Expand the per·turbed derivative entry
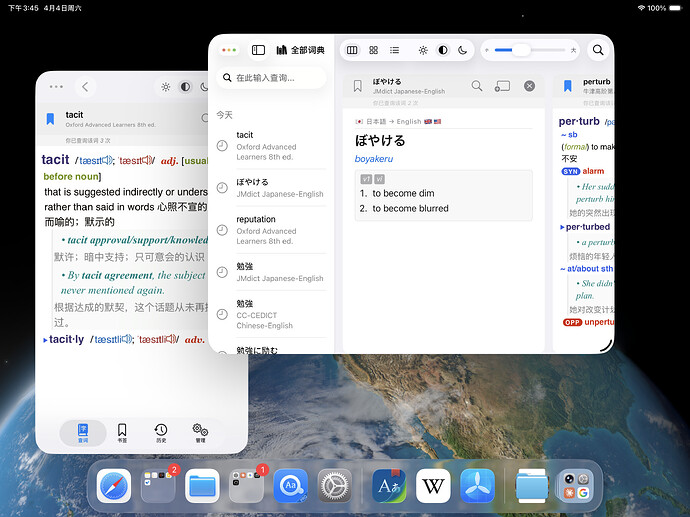690x517 pixels. pos(562,227)
